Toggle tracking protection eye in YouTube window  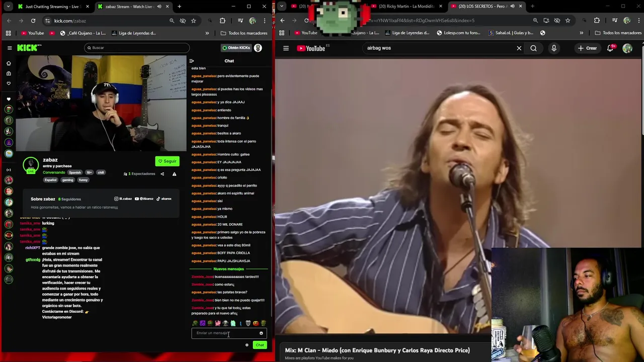pos(557,21)
